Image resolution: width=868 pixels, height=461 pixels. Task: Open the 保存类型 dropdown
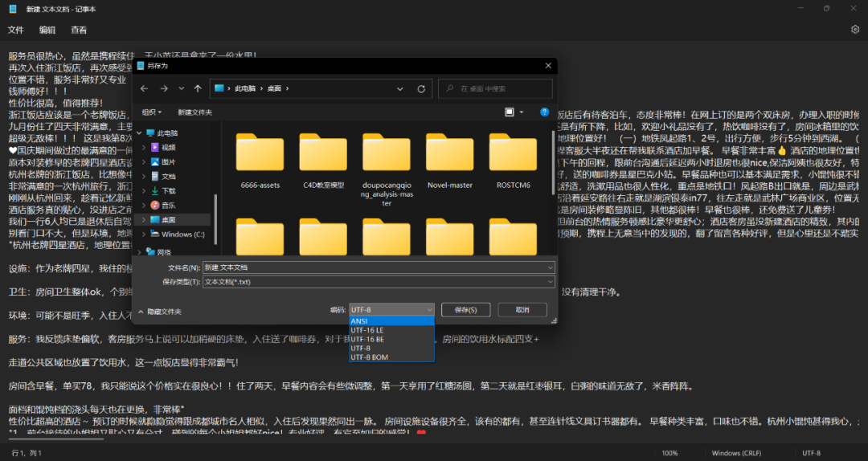point(550,282)
